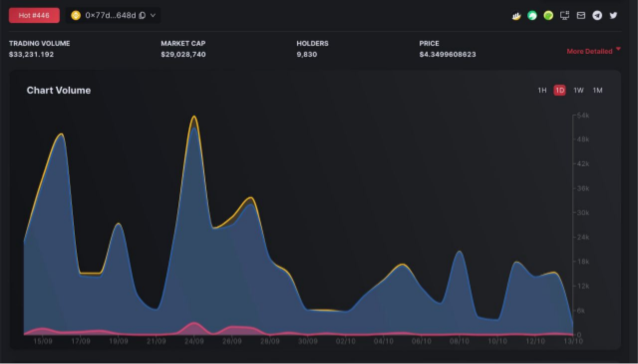Open the website monitor icon
The width and height of the screenshot is (638, 364).
tap(565, 15)
